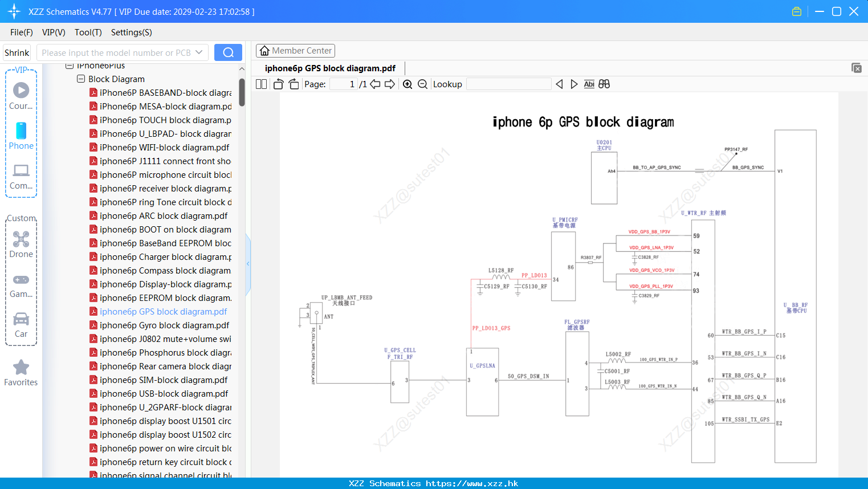The width and height of the screenshot is (868, 489).
Task: Open iphone6p Display-block diagram file
Action: (x=160, y=284)
